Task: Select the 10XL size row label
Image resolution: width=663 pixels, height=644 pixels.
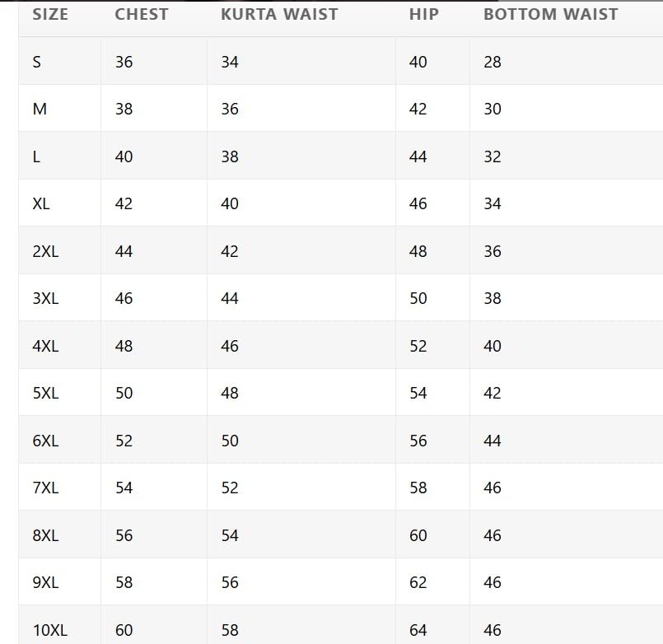Action: click(x=50, y=631)
